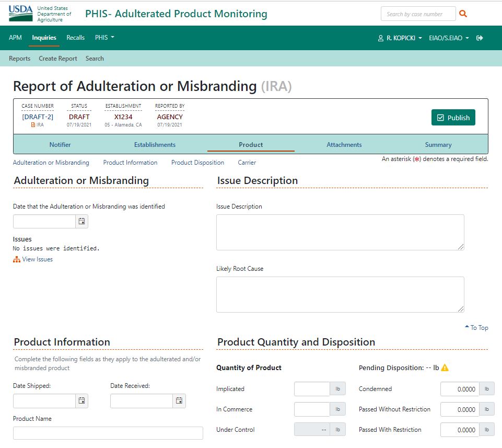Screen dimensions: 502x448
Task: Open the Establishments tab
Action: 155,145
